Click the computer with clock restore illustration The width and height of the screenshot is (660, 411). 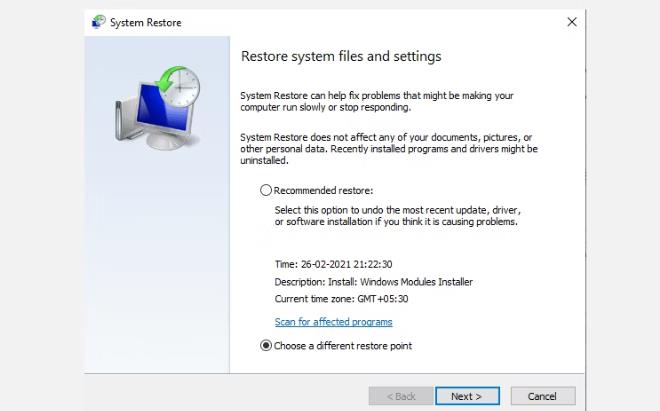[157, 108]
